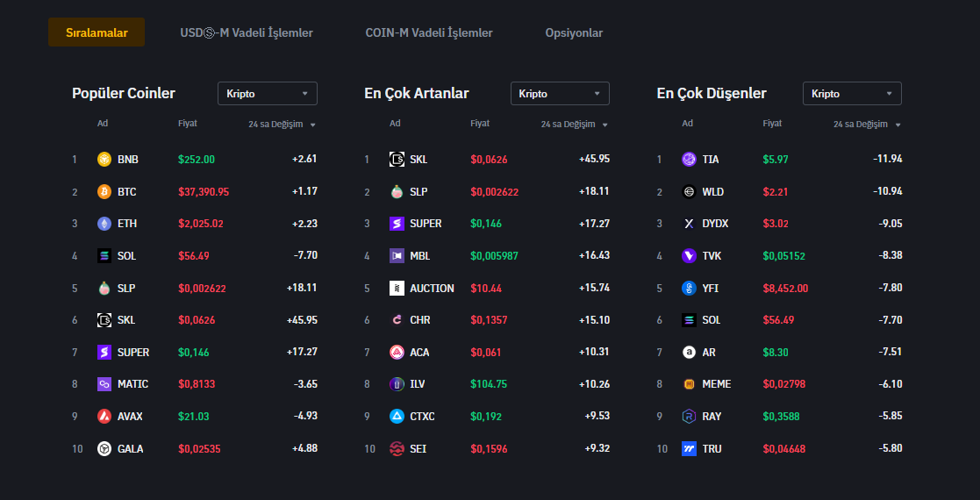Click the MATIC coin icon
Viewport: 980px width, 500px height.
coord(104,384)
